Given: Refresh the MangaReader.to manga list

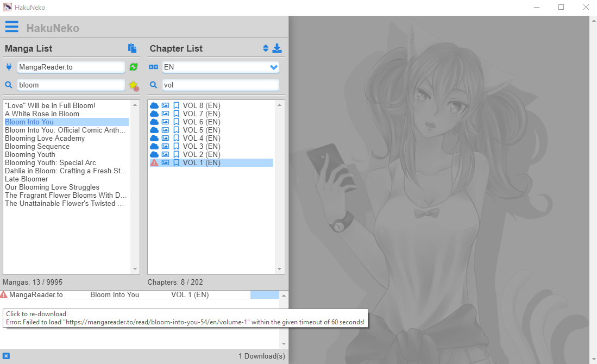Looking at the screenshot, I should 134,67.
